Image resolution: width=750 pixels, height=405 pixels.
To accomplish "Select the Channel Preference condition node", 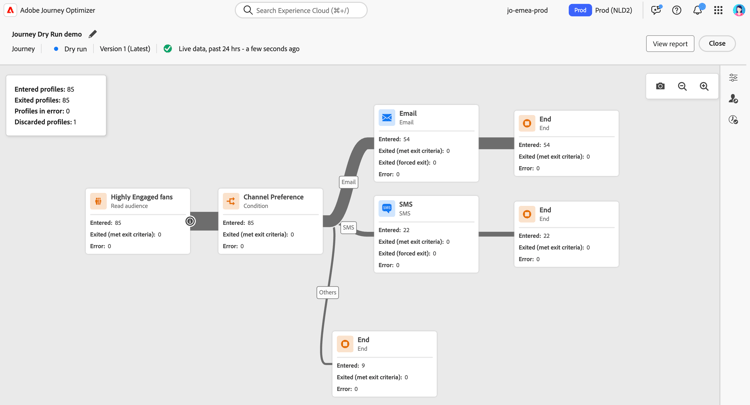I will [x=270, y=201].
